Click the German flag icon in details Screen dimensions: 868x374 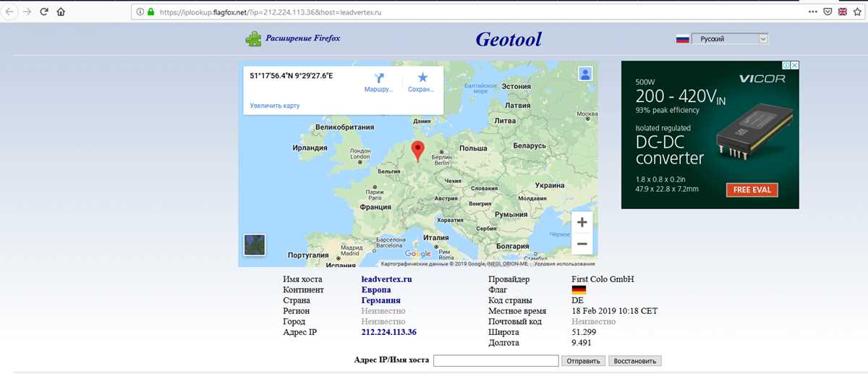point(579,290)
